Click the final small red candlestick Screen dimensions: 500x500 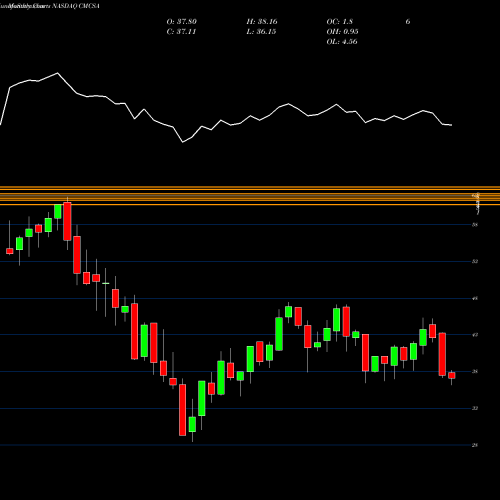click(x=452, y=376)
